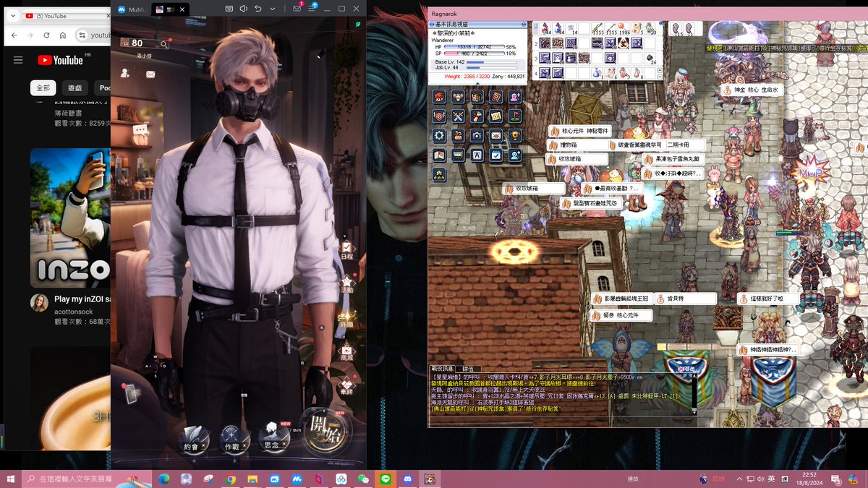Open mail envelope icon in Ragnarok menu
This screenshot has width=868, height=488.
pyautogui.click(x=495, y=135)
